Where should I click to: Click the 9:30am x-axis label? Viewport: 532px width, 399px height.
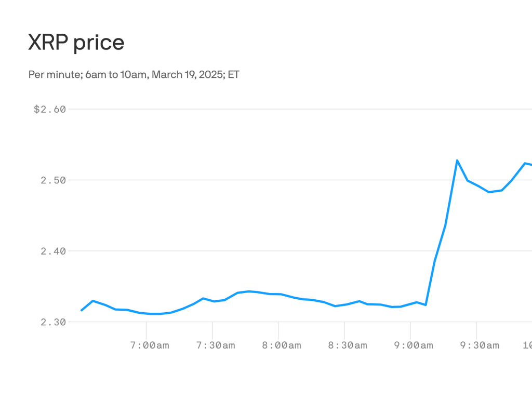click(478, 345)
